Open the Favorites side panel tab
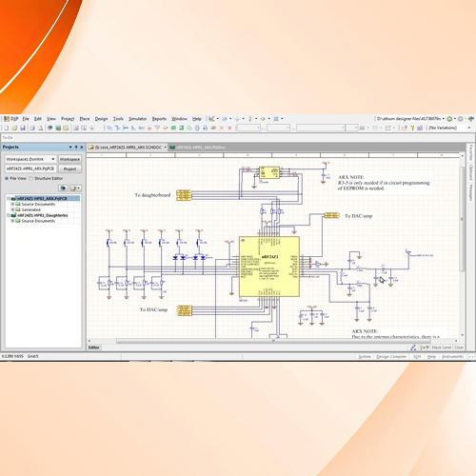The width and height of the screenshot is (476, 476). coord(471,152)
